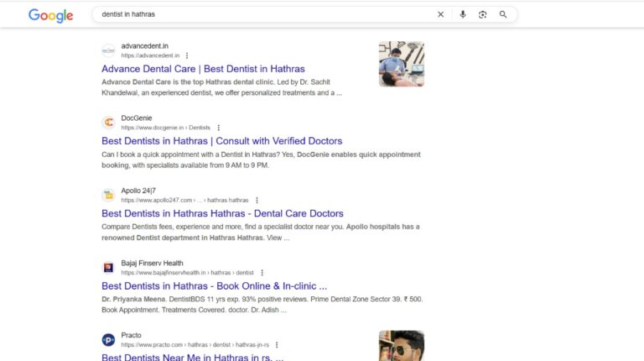Click the magnifying glass search button
Screen dimensions: 644x361
coord(503,14)
